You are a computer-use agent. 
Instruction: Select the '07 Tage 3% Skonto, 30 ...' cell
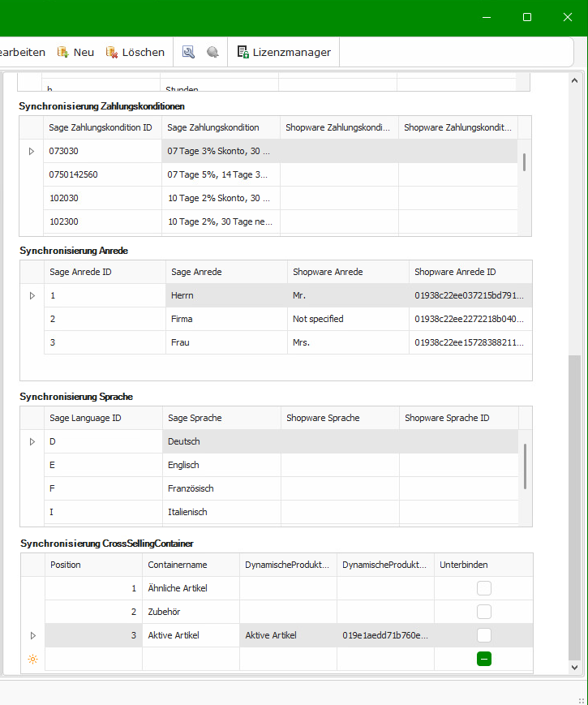point(221,151)
